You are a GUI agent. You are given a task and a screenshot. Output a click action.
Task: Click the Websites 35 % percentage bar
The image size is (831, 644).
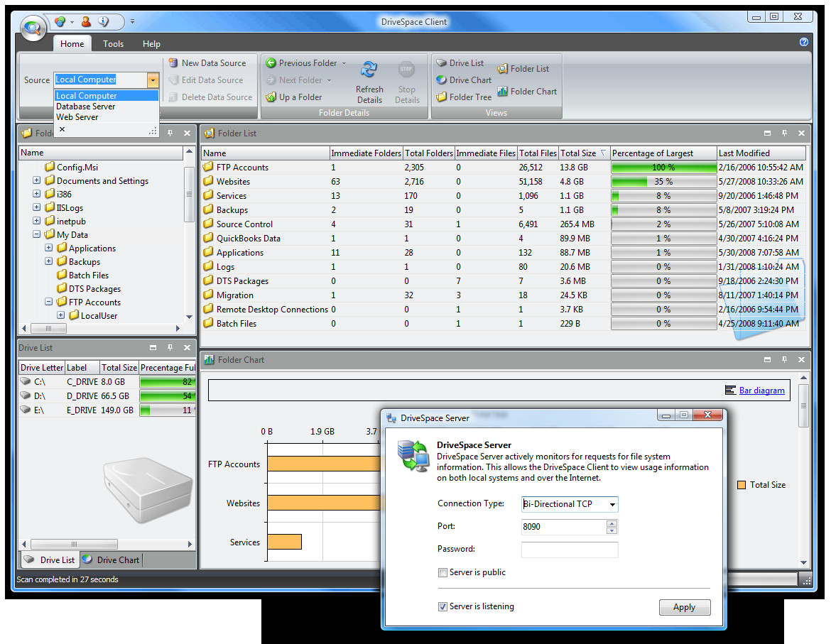pos(663,182)
